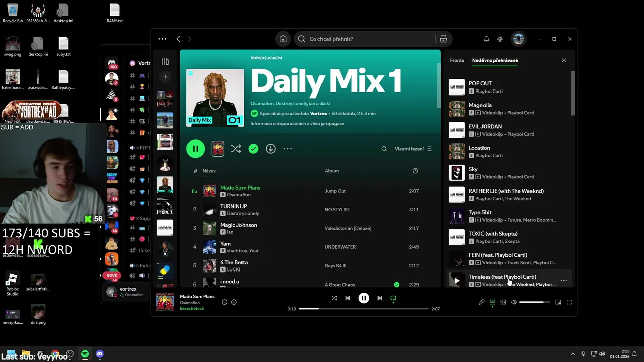Open the Daily Mix 1 sidebar playlist thumbnail
644x362 pixels.
click(x=165, y=185)
